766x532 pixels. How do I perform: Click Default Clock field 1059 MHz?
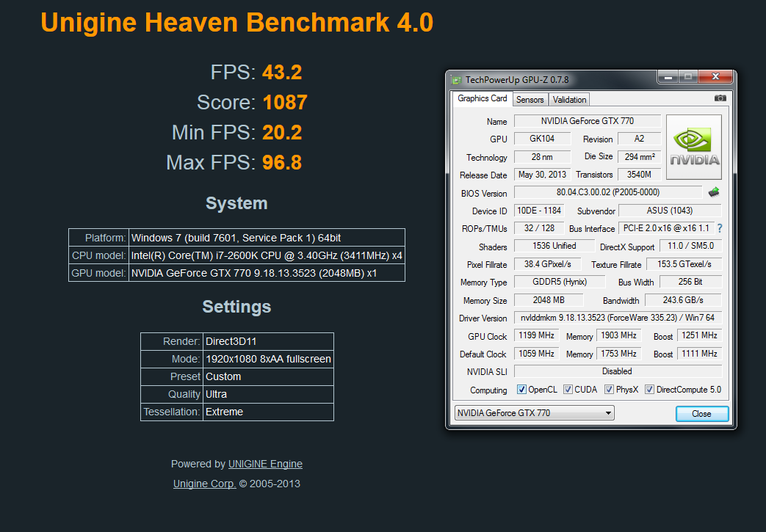pyautogui.click(x=536, y=354)
